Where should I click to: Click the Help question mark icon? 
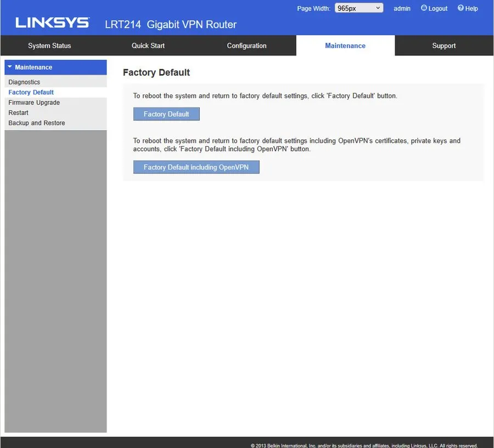point(461,8)
